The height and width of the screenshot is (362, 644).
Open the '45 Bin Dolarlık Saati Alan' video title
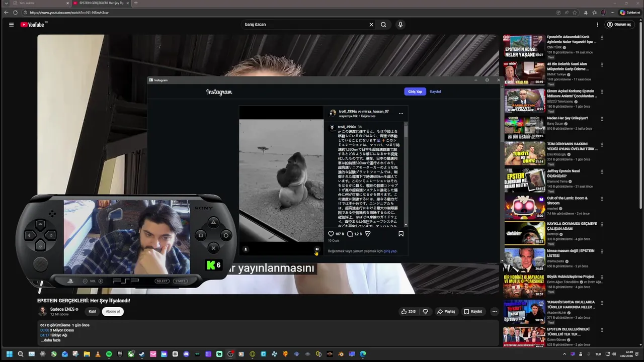pyautogui.click(x=567, y=66)
